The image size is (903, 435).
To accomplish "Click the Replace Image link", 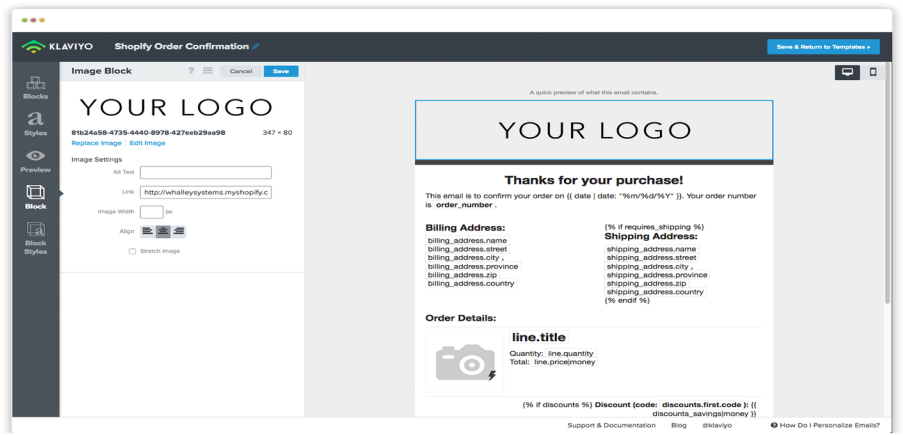I will (96, 143).
